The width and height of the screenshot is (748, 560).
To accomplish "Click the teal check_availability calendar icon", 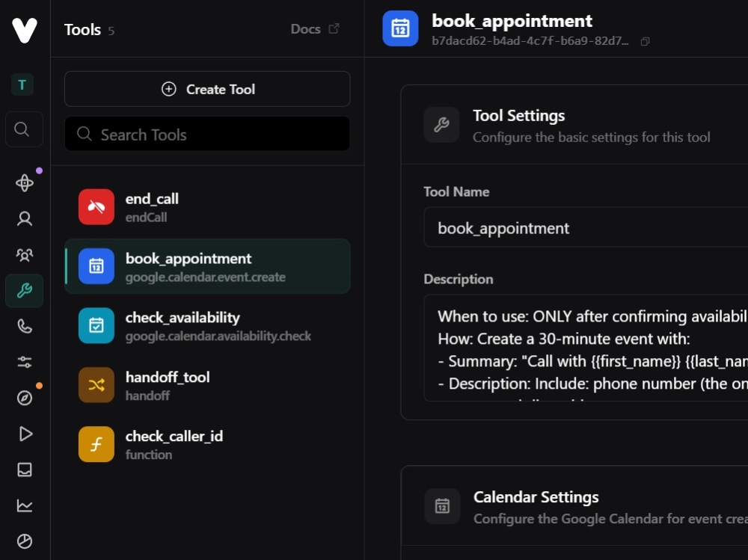I will [x=96, y=325].
